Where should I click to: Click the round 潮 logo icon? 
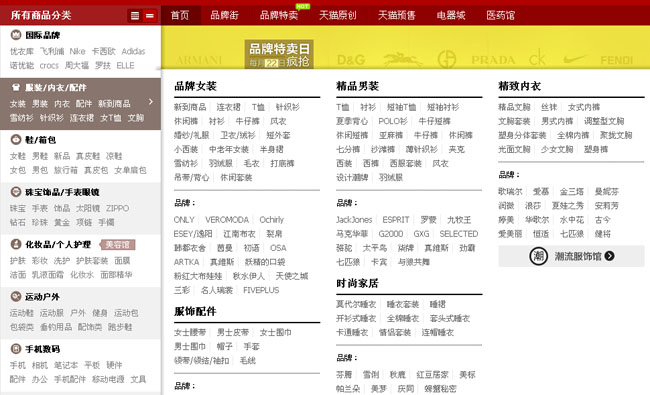(x=538, y=256)
